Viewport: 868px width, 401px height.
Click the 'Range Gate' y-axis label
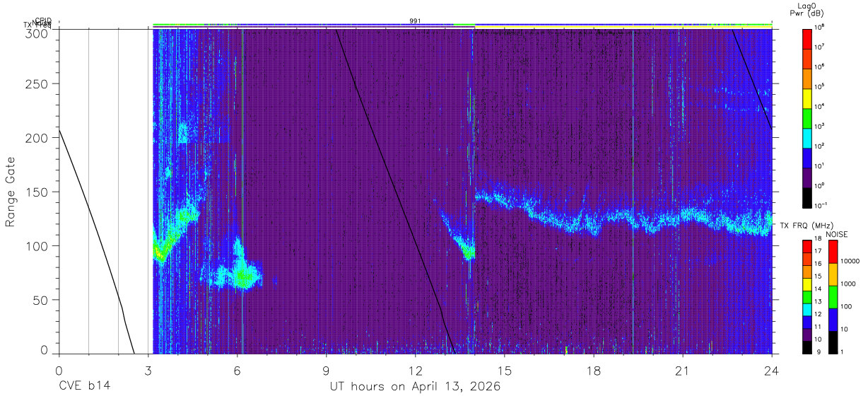(11, 191)
